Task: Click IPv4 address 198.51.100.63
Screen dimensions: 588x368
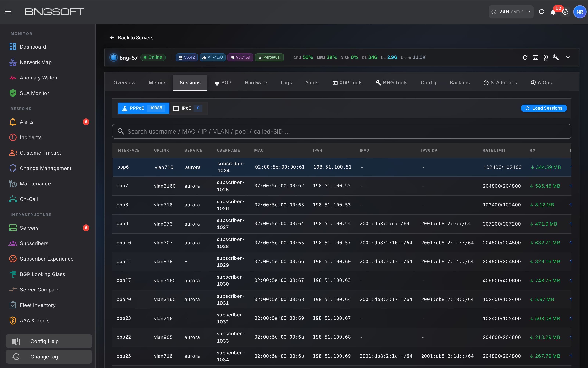Action: coord(332,280)
